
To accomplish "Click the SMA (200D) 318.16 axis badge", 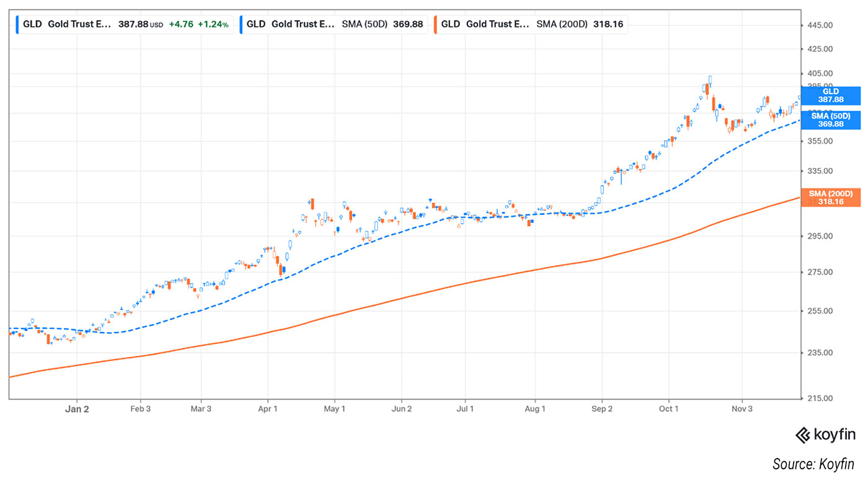I will (831, 197).
